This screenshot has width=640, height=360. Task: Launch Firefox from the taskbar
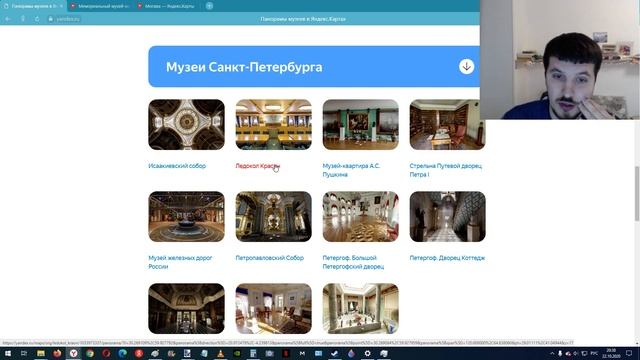(x=57, y=353)
